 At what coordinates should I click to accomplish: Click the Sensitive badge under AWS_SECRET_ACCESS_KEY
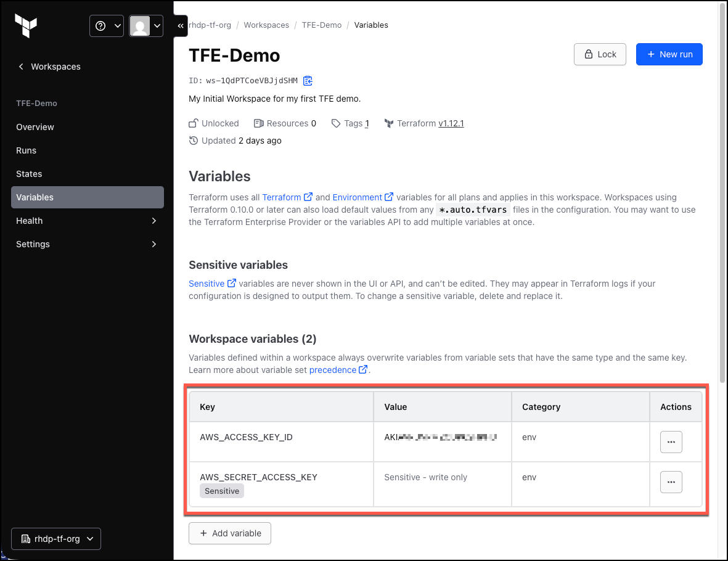[222, 491]
